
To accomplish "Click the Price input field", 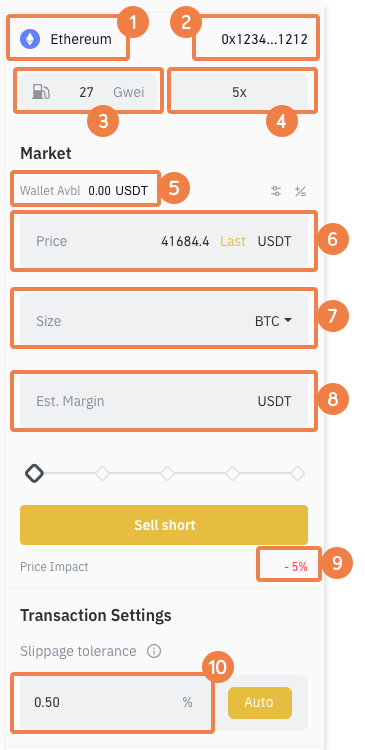I will pyautogui.click(x=164, y=241).
